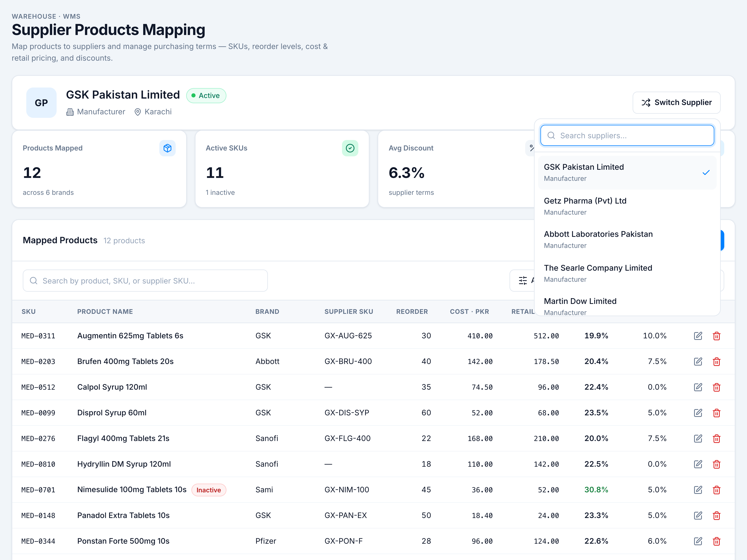The width and height of the screenshot is (747, 560).
Task: Edit the Disprol Syrup 60ml row
Action: (x=698, y=413)
